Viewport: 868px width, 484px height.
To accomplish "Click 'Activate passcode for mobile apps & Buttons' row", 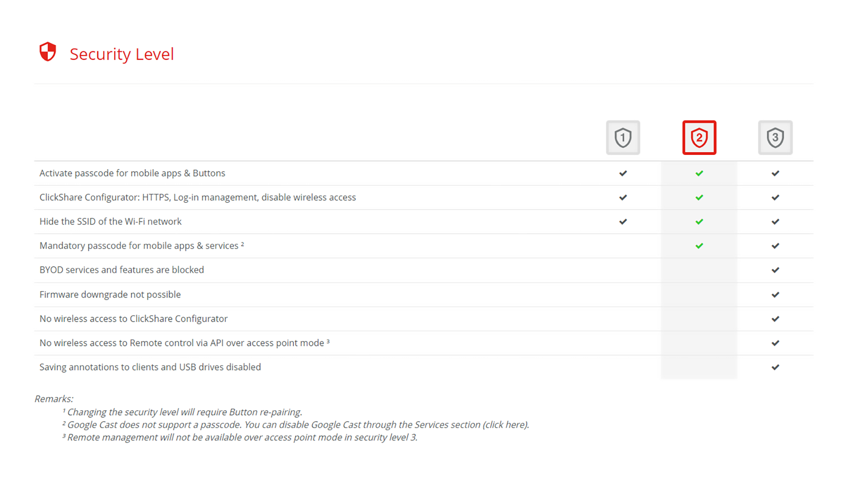I will (x=424, y=173).
